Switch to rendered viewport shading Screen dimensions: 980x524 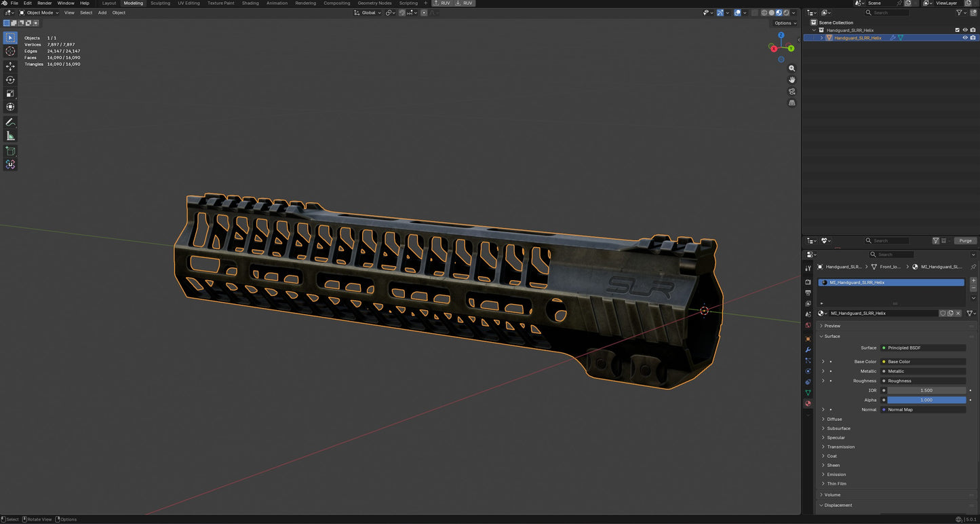click(x=786, y=13)
